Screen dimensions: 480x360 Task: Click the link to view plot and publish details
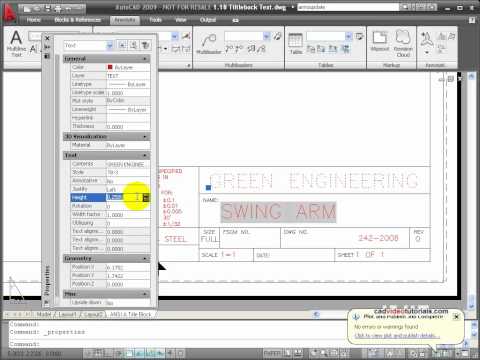397,335
